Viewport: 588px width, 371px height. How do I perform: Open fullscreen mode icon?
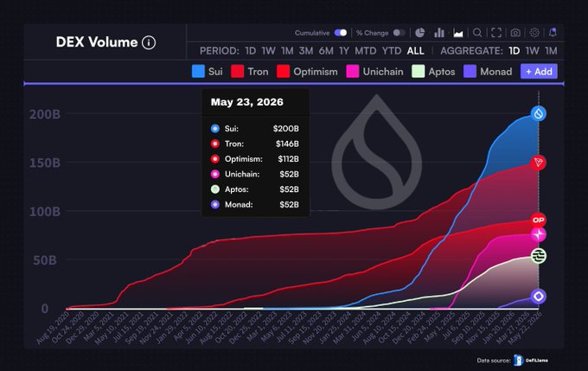coord(496,33)
